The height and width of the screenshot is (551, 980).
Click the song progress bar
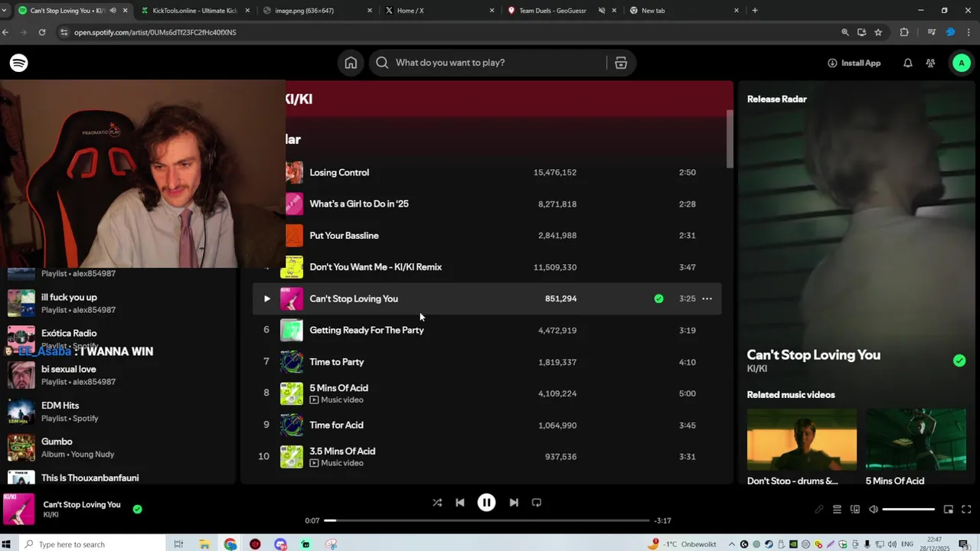tap(486, 520)
